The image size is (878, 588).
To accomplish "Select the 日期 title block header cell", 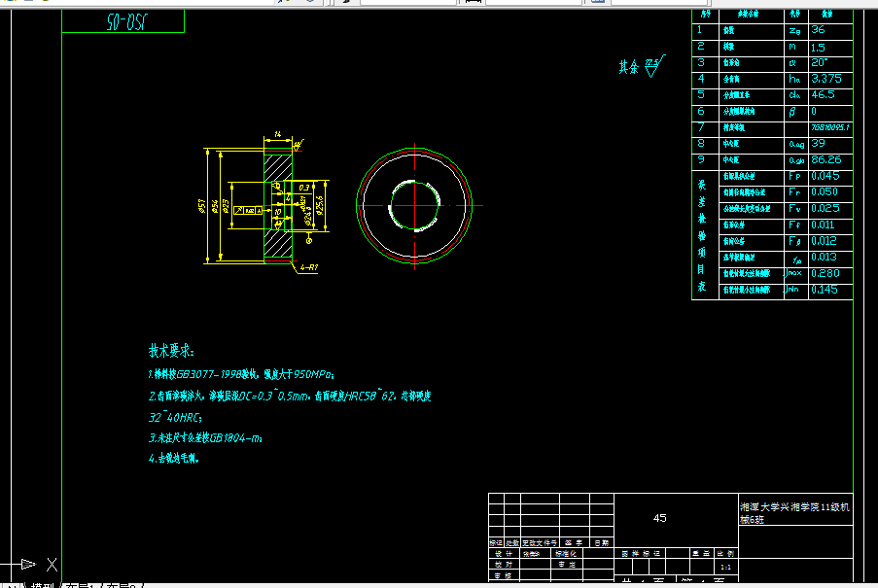I will pos(602,542).
